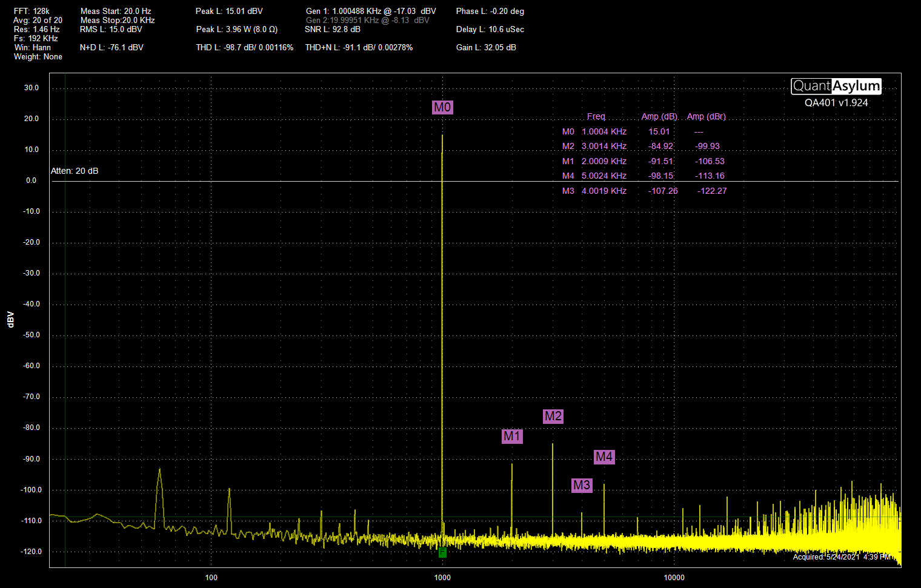Click the 'Res: 1.46 Hz' readout
Viewport: 921px width, 588px height.
pos(36,29)
